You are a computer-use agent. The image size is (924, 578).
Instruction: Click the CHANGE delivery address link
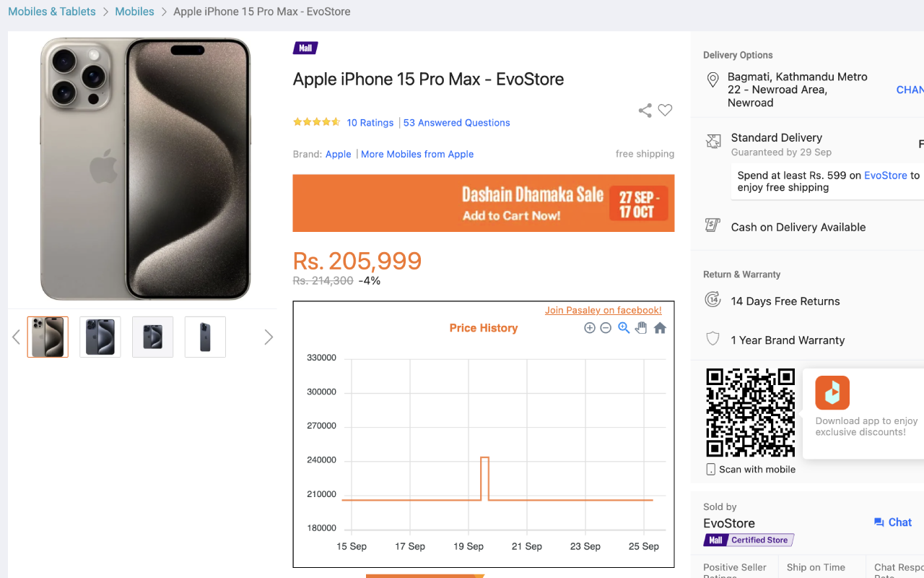910,90
